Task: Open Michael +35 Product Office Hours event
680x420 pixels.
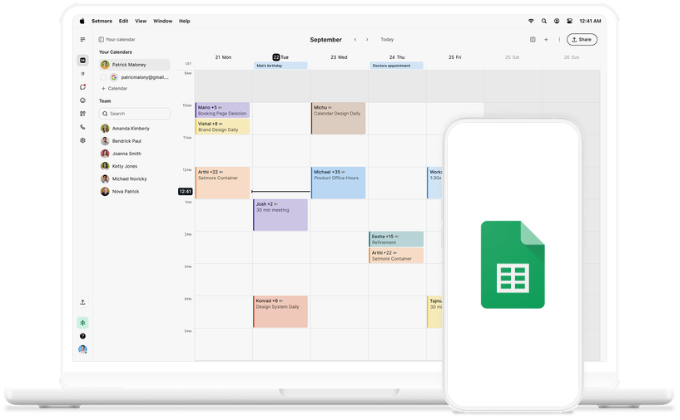Action: (338, 183)
